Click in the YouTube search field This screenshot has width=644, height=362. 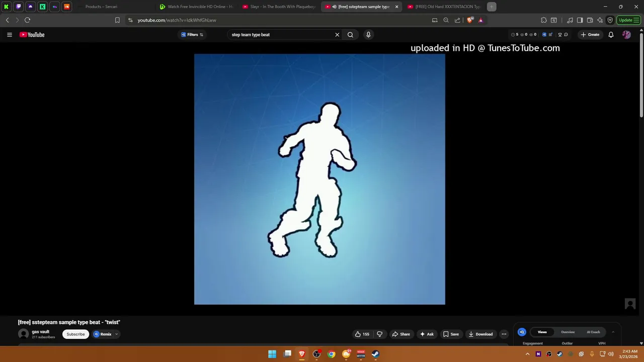point(279,35)
